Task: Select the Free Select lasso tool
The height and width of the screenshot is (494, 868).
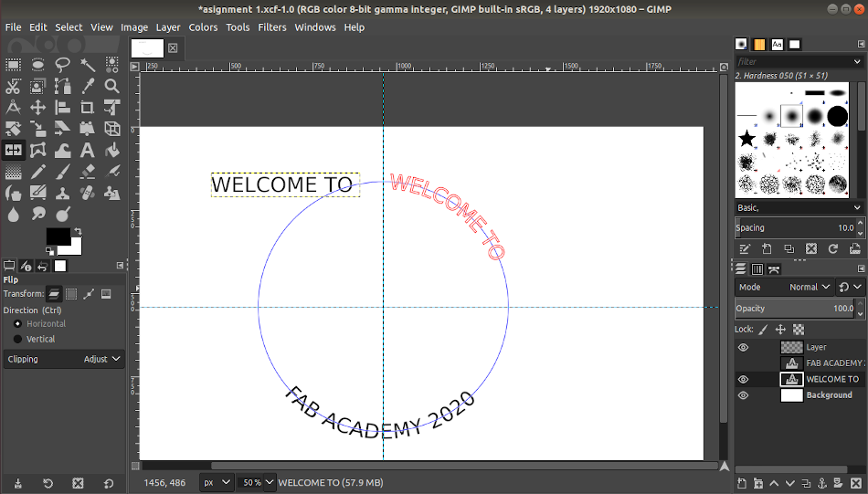Action: [62, 65]
